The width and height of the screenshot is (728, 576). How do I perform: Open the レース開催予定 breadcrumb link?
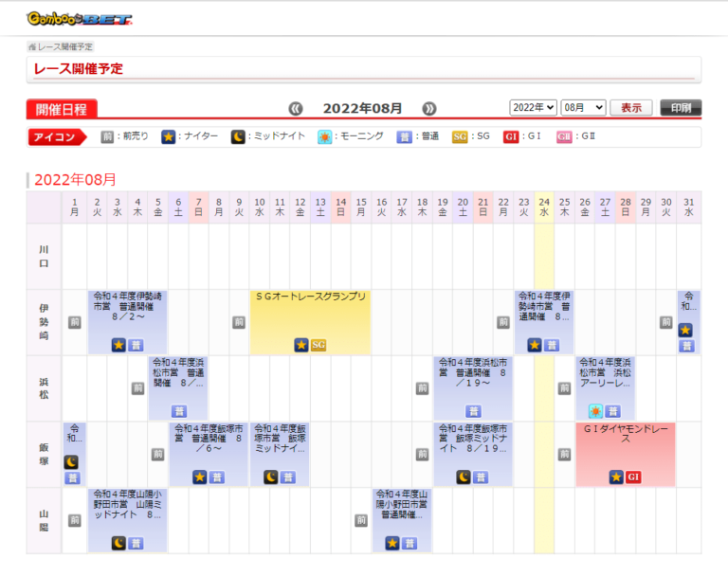[64, 46]
